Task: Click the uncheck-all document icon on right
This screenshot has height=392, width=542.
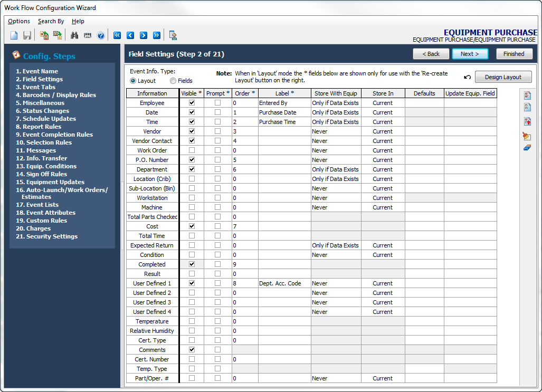Action: point(527,107)
